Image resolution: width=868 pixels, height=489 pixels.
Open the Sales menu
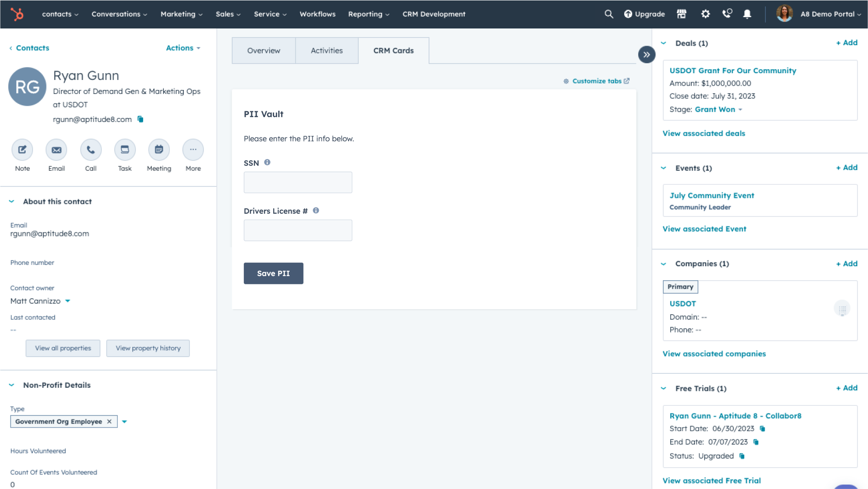click(x=228, y=14)
